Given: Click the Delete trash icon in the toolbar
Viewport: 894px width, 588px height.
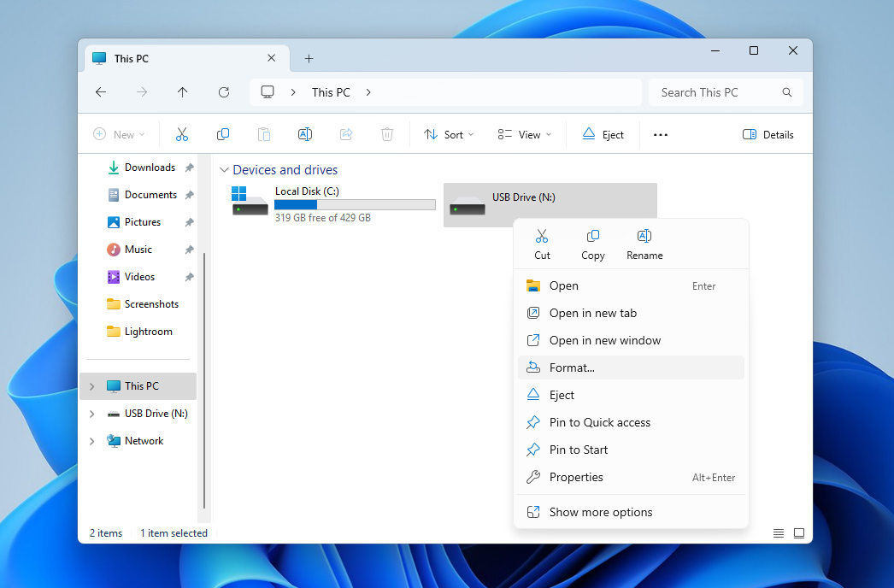Looking at the screenshot, I should 387,134.
